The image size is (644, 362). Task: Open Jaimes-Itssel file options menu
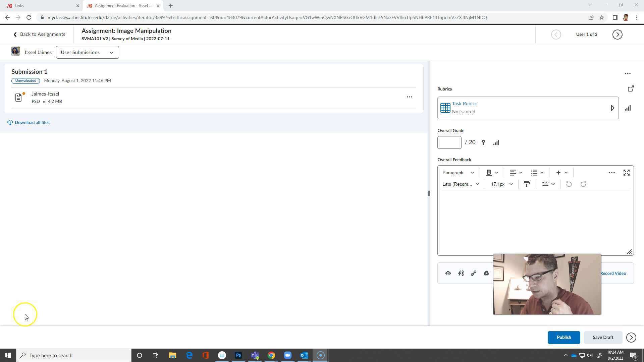pyautogui.click(x=409, y=97)
